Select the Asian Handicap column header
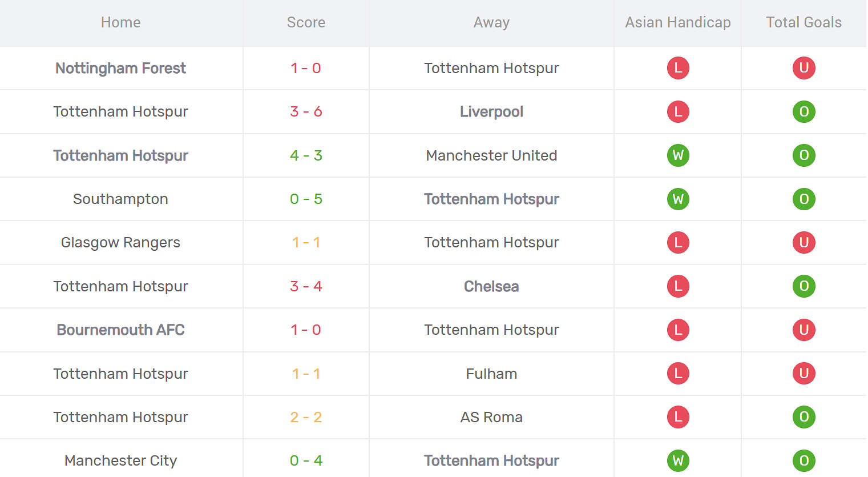This screenshot has height=477, width=868. point(677,22)
